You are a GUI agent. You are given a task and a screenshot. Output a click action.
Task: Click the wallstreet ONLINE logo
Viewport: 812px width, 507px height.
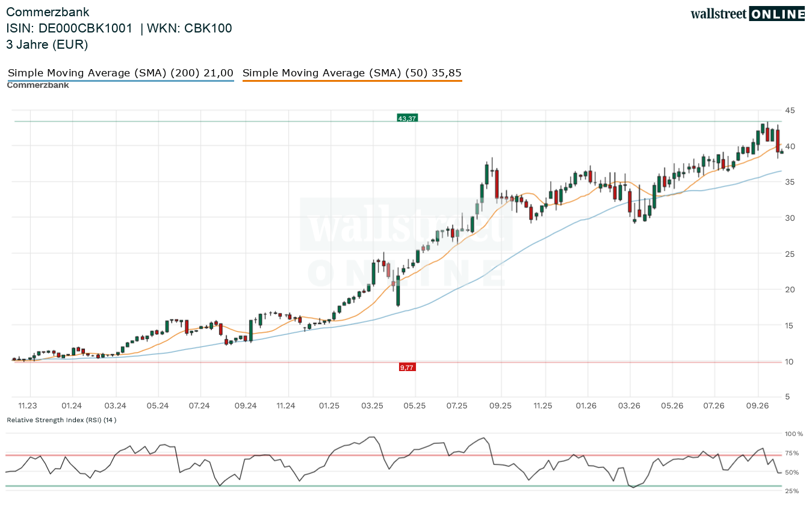748,14
